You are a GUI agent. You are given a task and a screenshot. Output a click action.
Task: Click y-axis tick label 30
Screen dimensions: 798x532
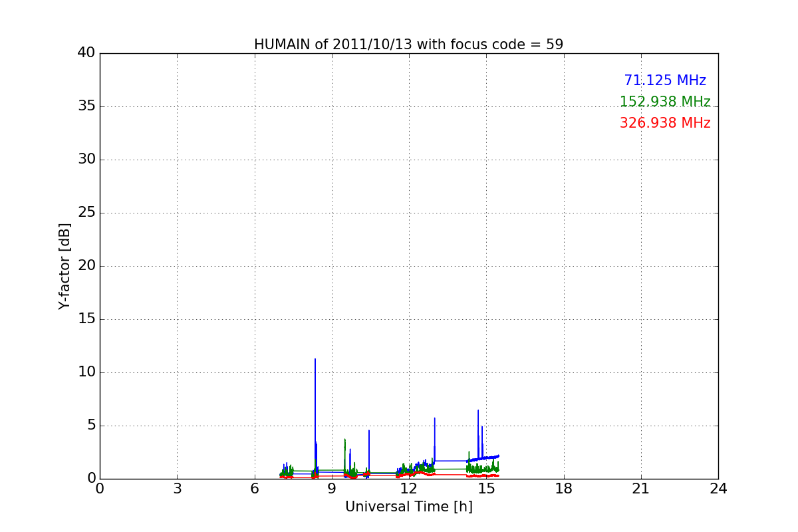(x=86, y=160)
